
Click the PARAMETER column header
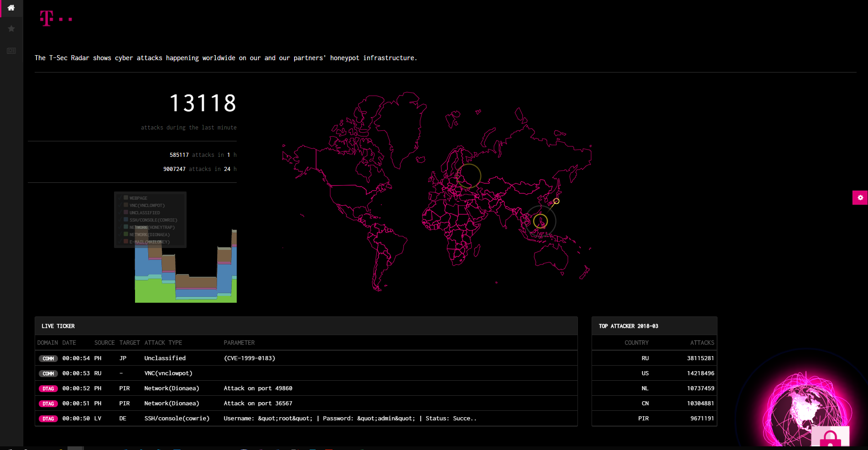[x=239, y=343]
